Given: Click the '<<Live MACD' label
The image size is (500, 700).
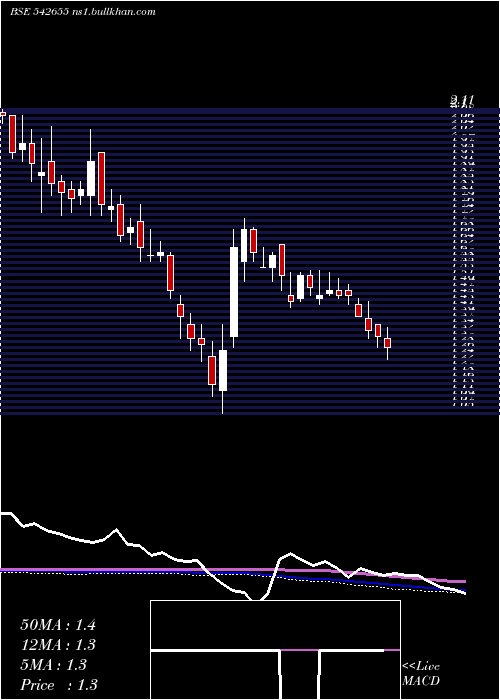Looking at the screenshot, I should click(x=421, y=674).
